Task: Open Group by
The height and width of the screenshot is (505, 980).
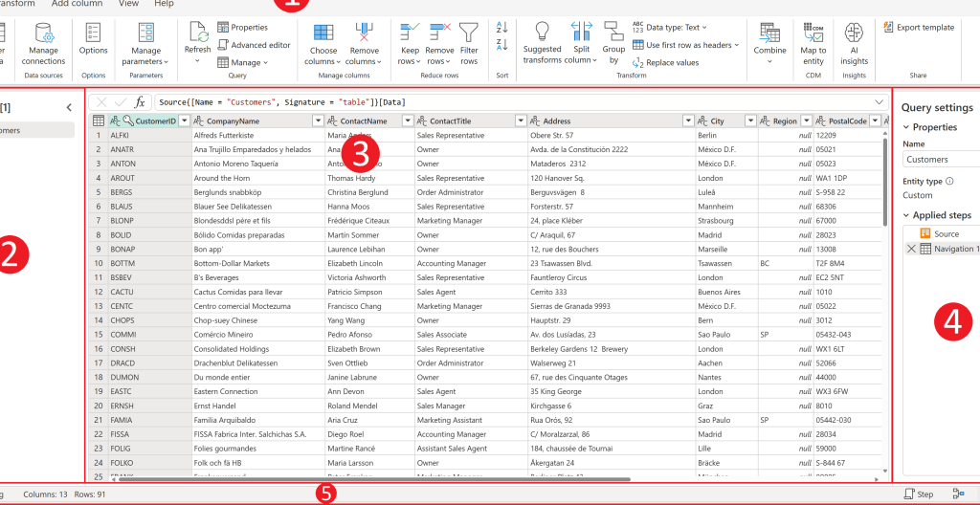Action: (x=613, y=43)
